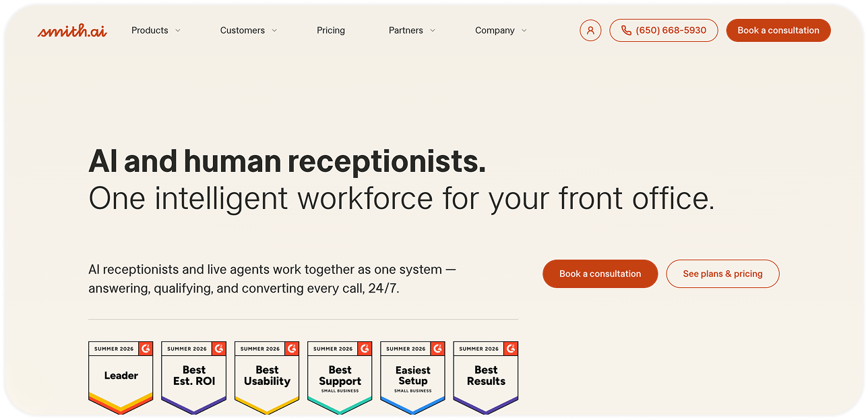This screenshot has width=868, height=420.
Task: Go to the Pricing page
Action: [331, 30]
